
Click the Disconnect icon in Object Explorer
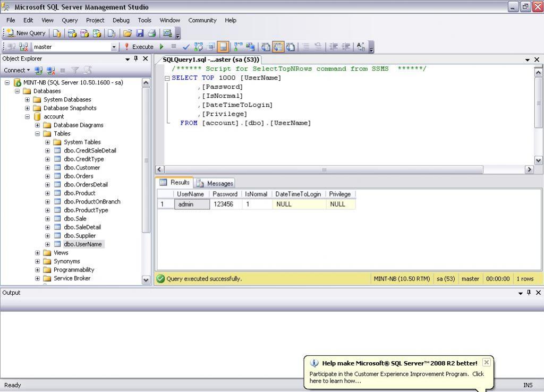[x=51, y=71]
